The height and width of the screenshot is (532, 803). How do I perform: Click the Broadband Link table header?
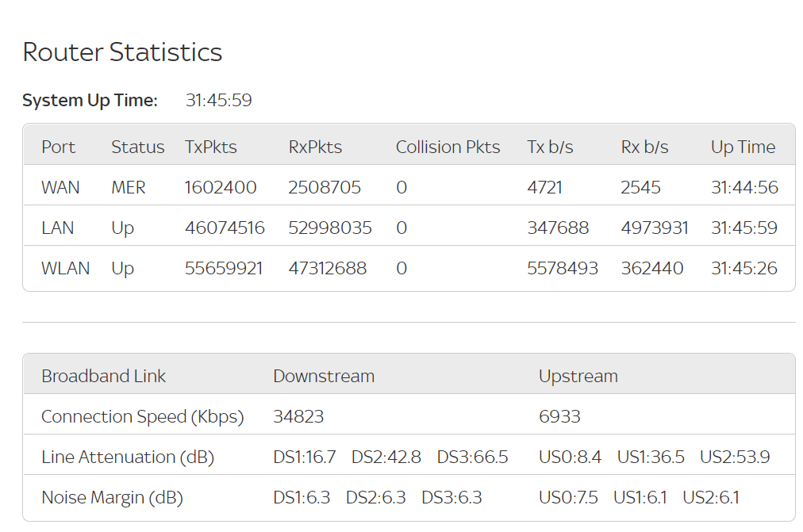(103, 377)
